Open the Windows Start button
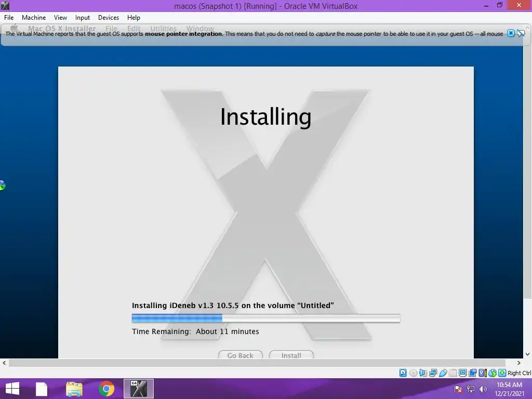The height and width of the screenshot is (399, 532). pos(12,389)
